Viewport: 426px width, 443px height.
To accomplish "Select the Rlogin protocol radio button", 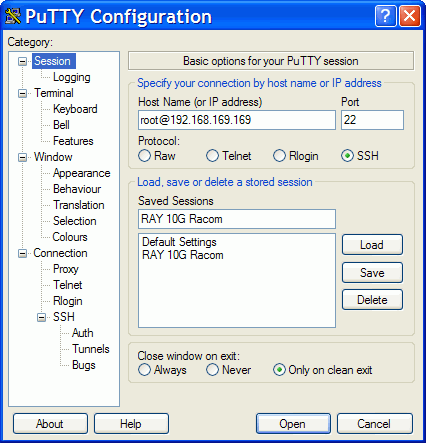I will (279, 156).
